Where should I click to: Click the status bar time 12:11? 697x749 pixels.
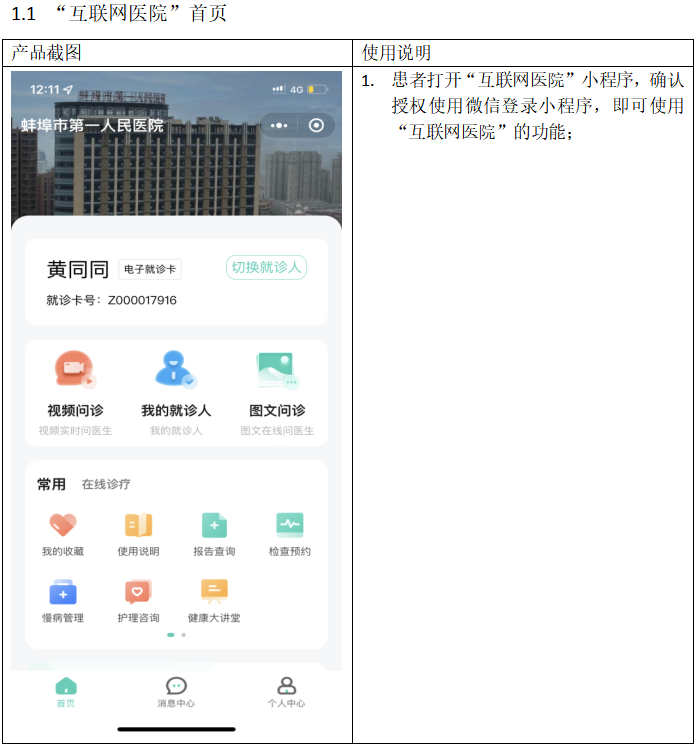(x=44, y=89)
